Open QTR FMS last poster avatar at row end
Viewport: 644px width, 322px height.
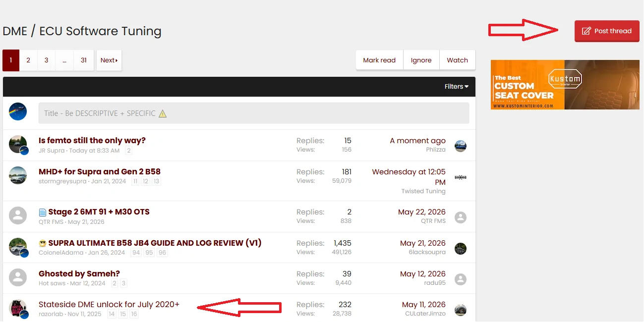tap(461, 217)
